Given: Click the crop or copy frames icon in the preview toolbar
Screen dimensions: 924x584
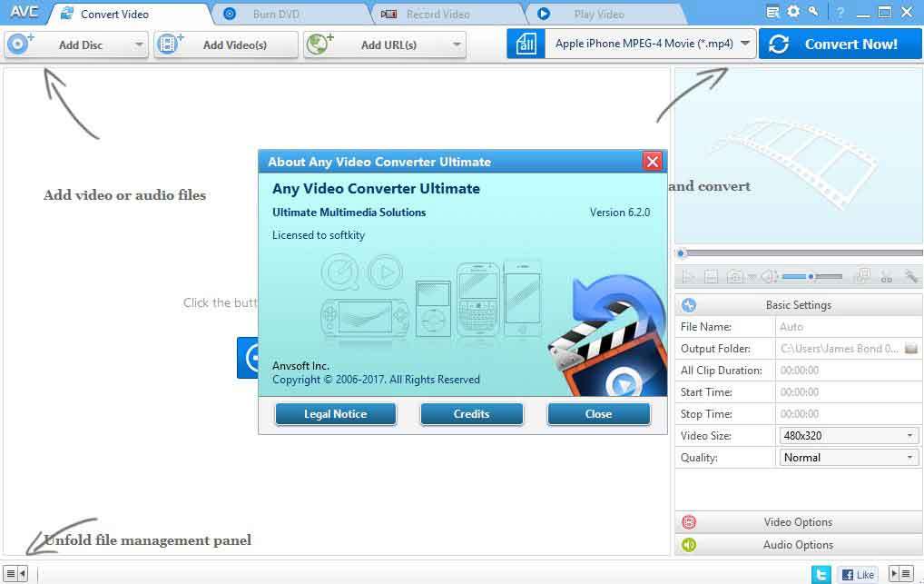Looking at the screenshot, I should click(863, 276).
